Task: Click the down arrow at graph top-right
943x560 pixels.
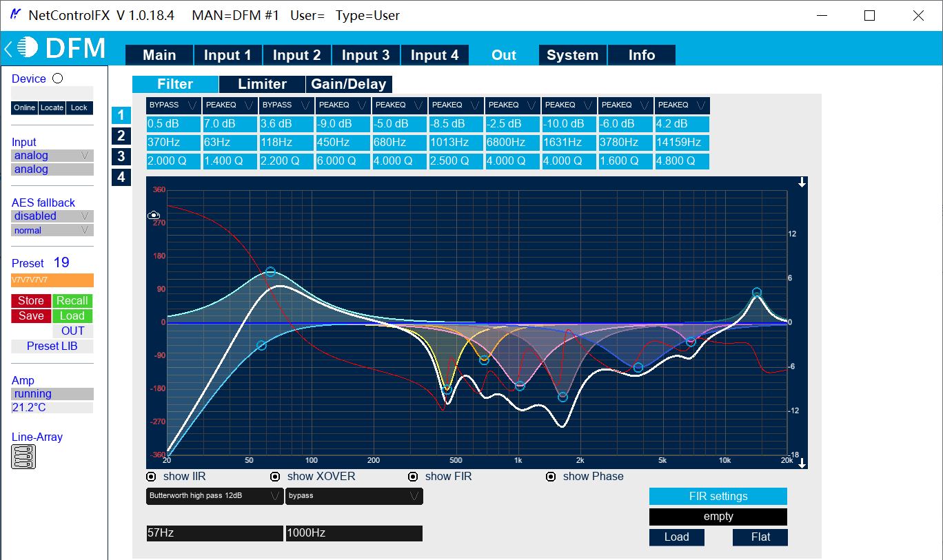Action: point(802,183)
